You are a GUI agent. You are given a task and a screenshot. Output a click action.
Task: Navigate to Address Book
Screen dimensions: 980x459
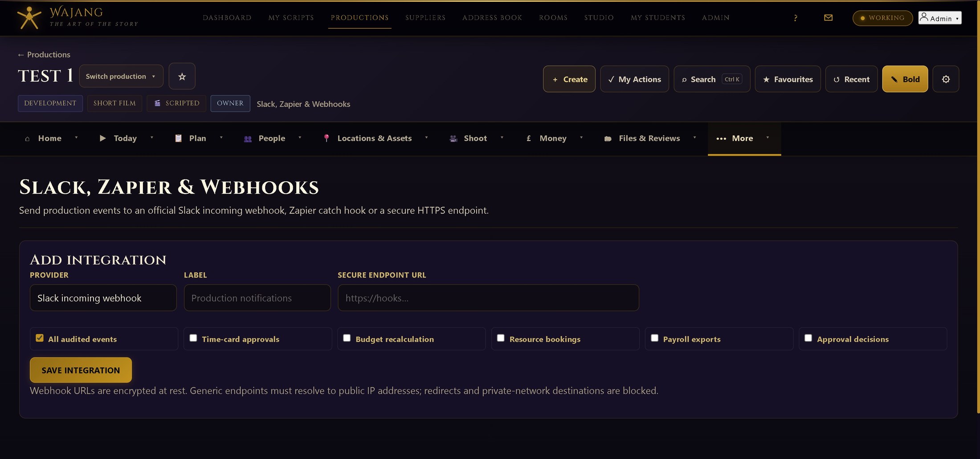(492, 18)
